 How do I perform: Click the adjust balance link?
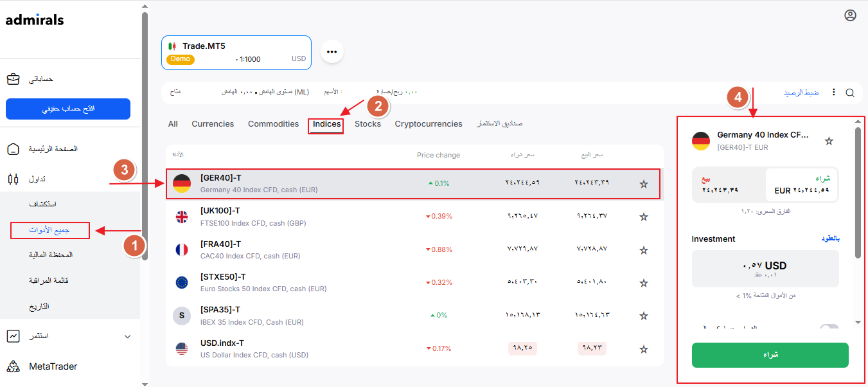801,93
